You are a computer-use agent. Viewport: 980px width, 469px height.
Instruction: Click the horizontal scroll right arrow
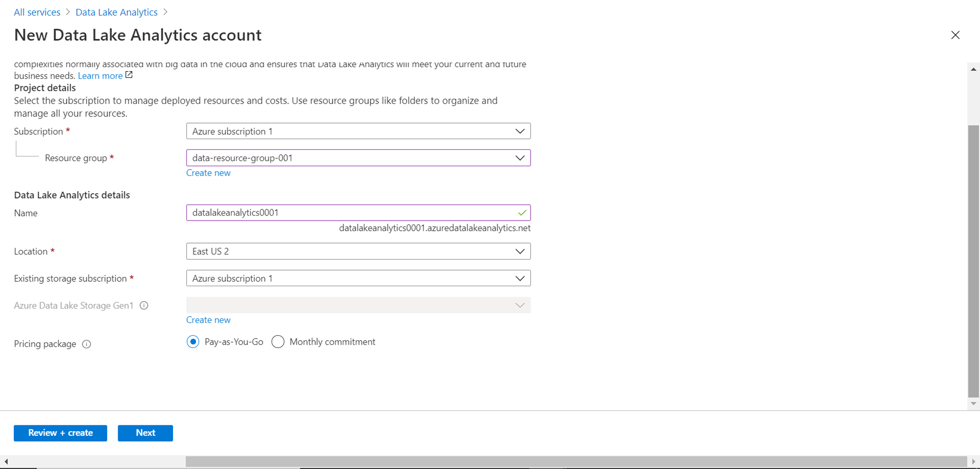(973, 461)
